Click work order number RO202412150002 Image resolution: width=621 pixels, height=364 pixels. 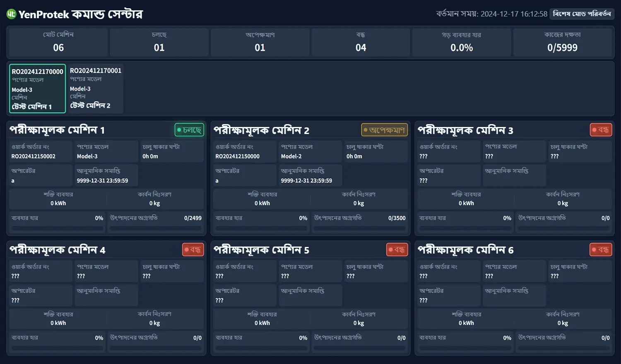tap(34, 156)
